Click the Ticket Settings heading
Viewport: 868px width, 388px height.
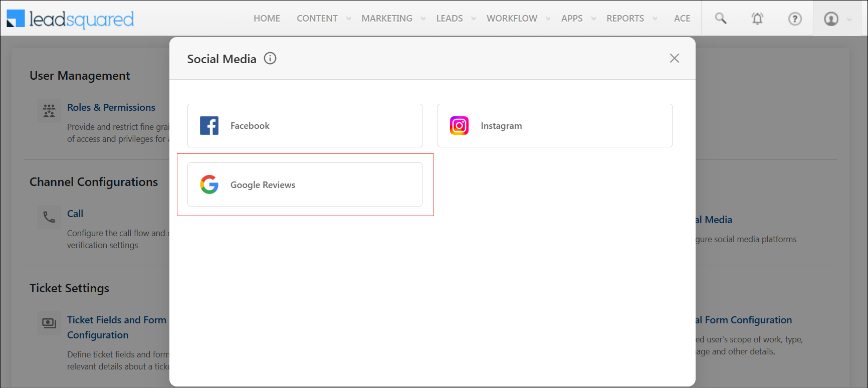point(69,288)
